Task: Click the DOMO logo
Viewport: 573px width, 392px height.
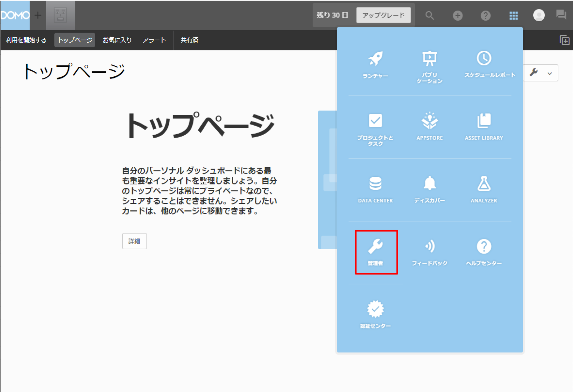Action: (15, 15)
